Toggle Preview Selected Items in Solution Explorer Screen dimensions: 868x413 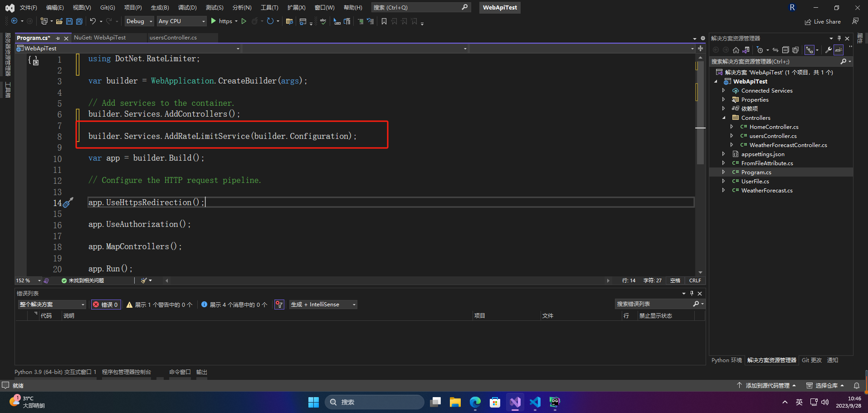(839, 50)
